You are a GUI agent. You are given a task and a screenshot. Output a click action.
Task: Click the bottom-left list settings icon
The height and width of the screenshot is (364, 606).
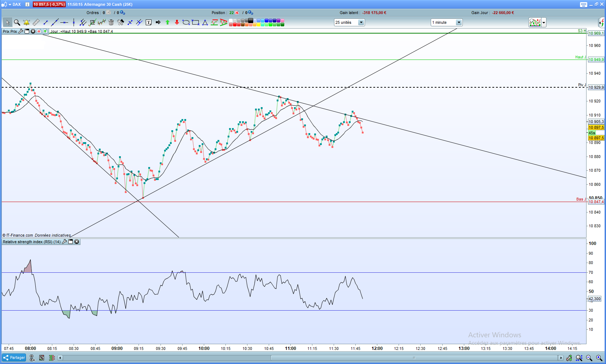(42, 358)
